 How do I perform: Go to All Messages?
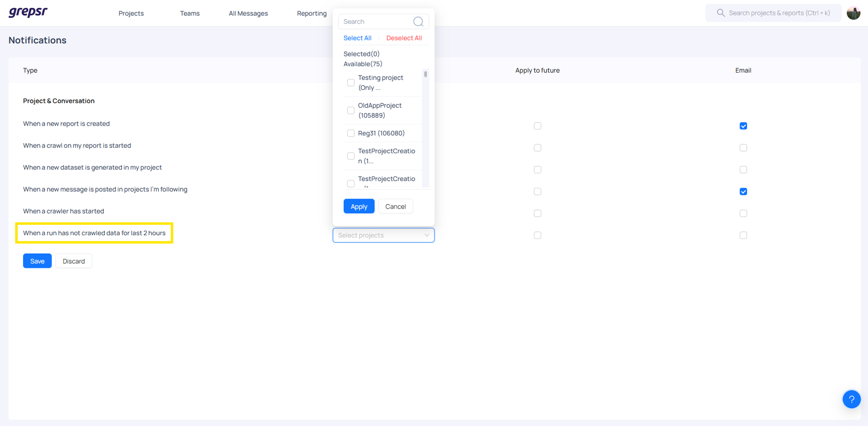(248, 13)
